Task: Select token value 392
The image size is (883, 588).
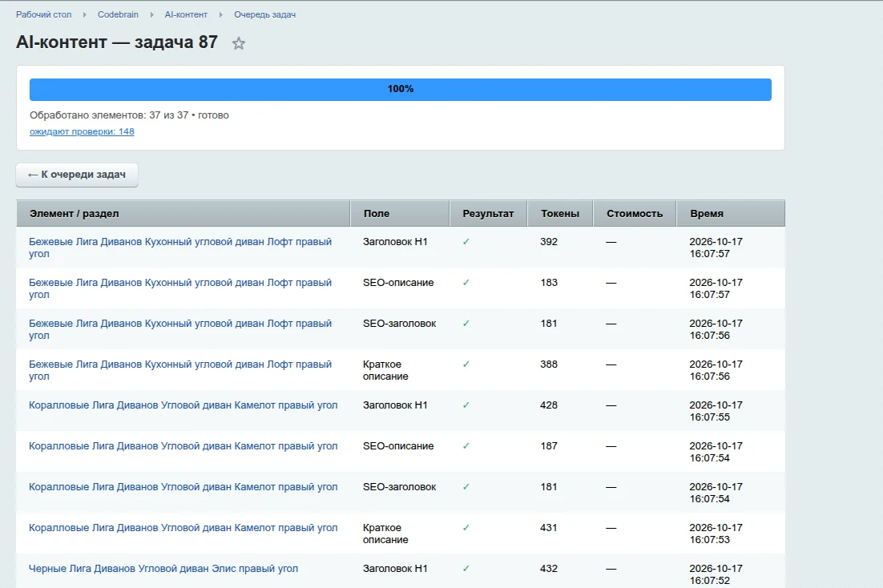Action: (549, 242)
